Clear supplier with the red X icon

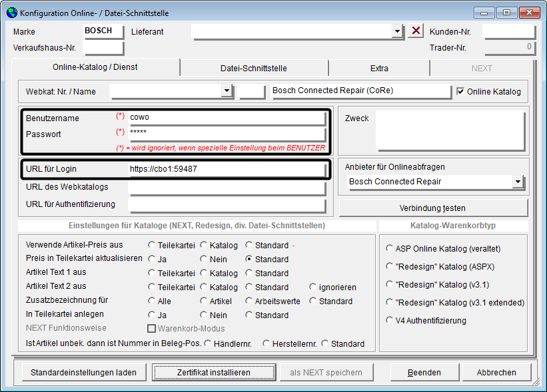click(416, 31)
